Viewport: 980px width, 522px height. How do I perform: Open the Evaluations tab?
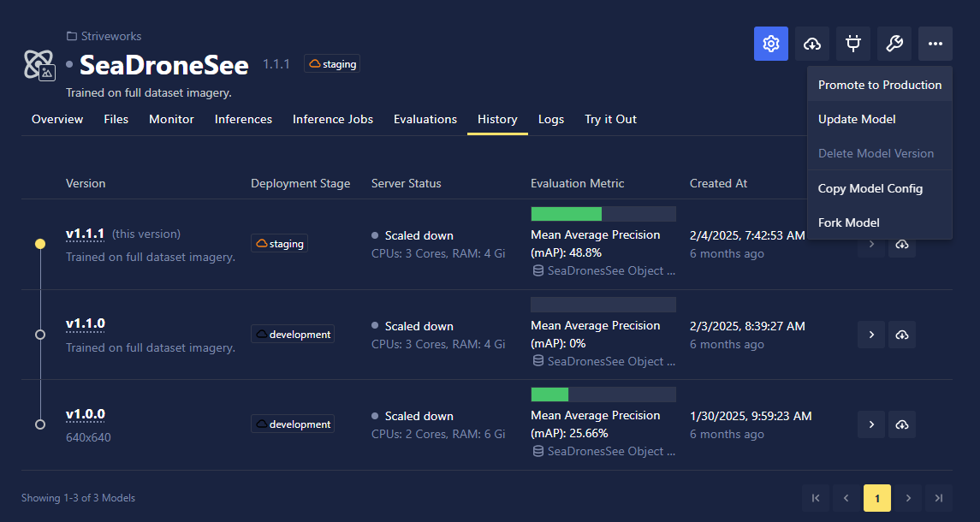coord(425,120)
